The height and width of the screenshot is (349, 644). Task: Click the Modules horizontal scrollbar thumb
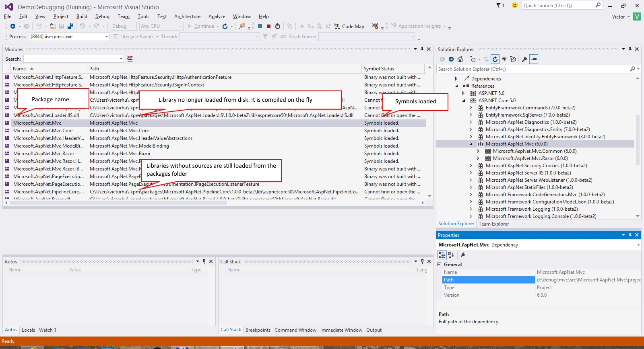(x=118, y=203)
